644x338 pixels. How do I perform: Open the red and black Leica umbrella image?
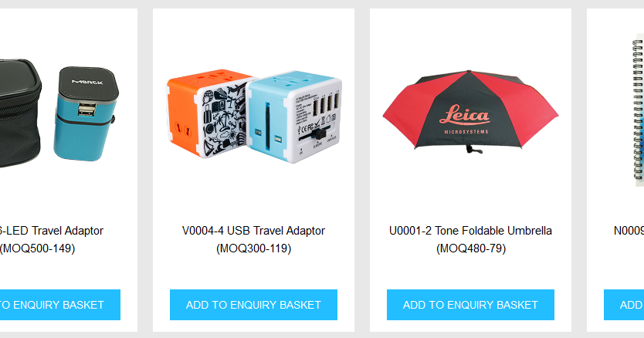point(470,111)
